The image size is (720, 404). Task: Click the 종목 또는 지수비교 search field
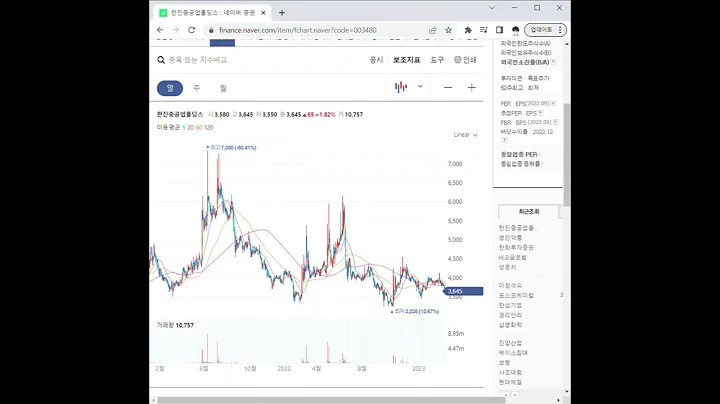(x=198, y=60)
